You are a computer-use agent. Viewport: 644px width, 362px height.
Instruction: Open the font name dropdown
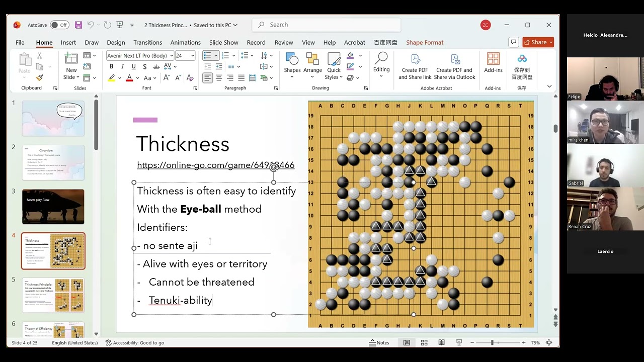coord(172,55)
